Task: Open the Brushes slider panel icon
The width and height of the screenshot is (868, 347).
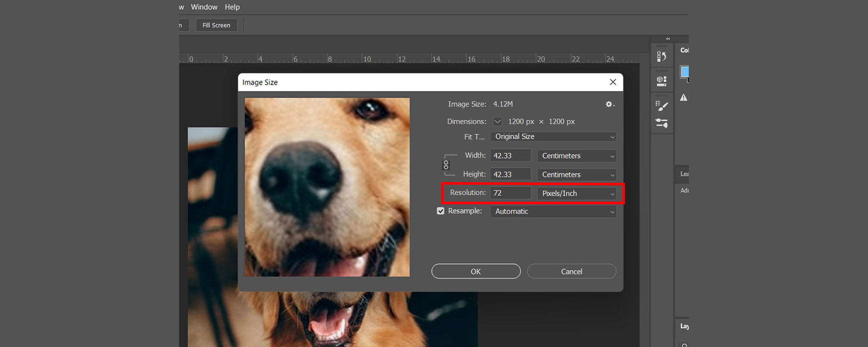Action: (x=661, y=123)
